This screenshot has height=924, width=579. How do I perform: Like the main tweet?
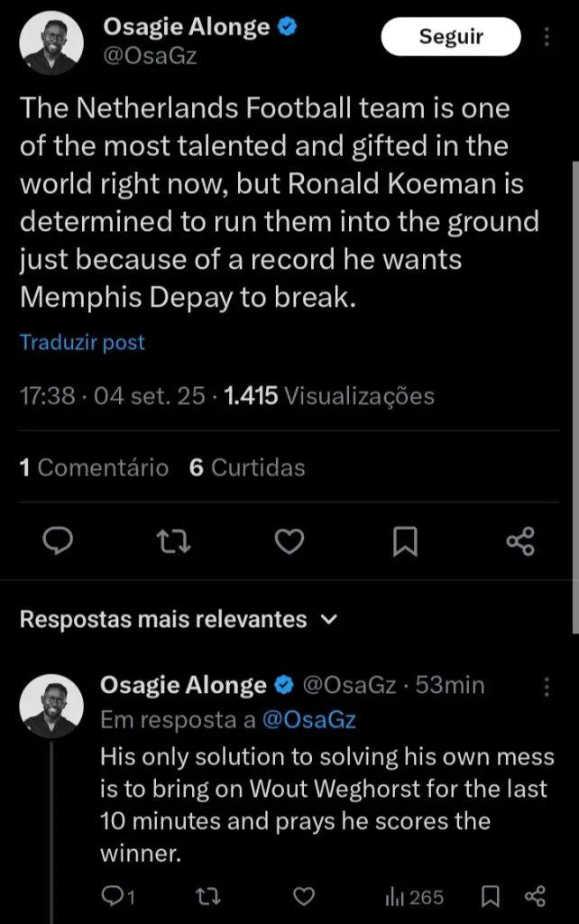pos(289,540)
